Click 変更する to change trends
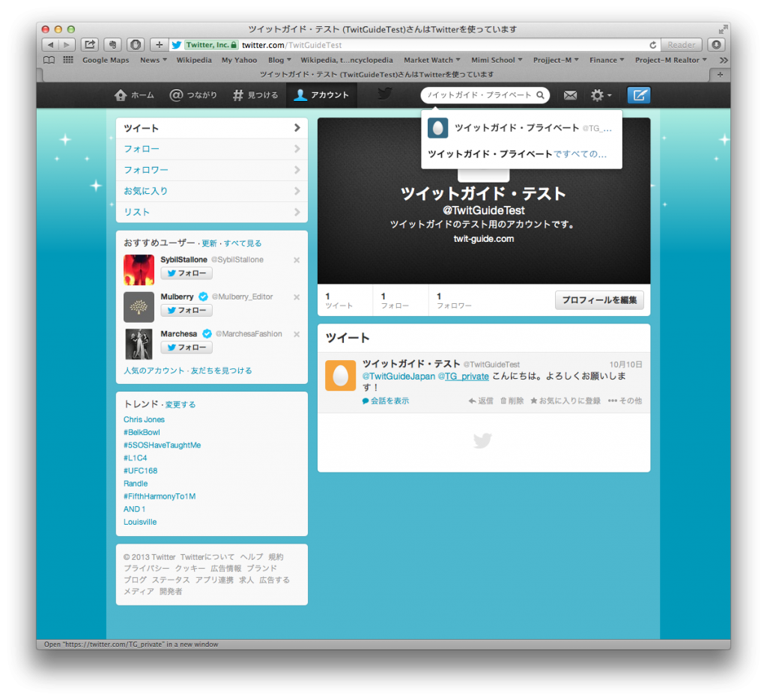 180,405
